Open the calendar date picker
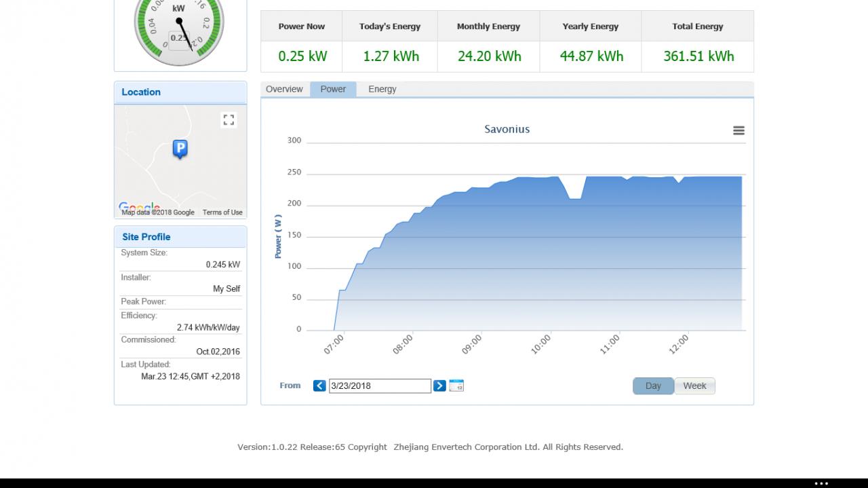The height and width of the screenshot is (488, 868). tap(456, 386)
